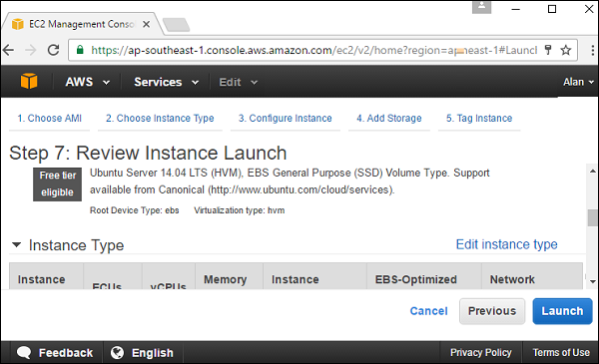This screenshot has width=599, height=364.
Task: Click the Step 7: Review Instance Launch heading
Action: coord(148,153)
